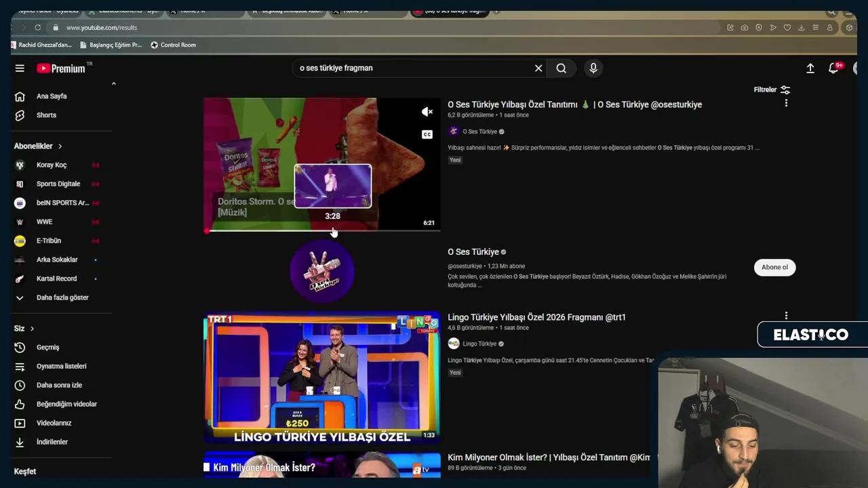This screenshot has width=868, height=488.
Task: Toggle captions CC on video preview
Action: [x=427, y=134]
